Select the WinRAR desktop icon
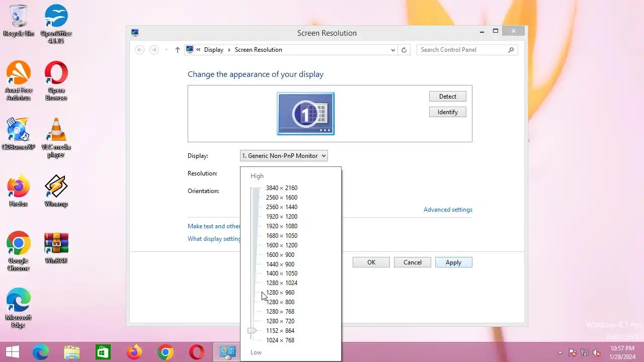This screenshot has height=362, width=644. click(x=56, y=247)
